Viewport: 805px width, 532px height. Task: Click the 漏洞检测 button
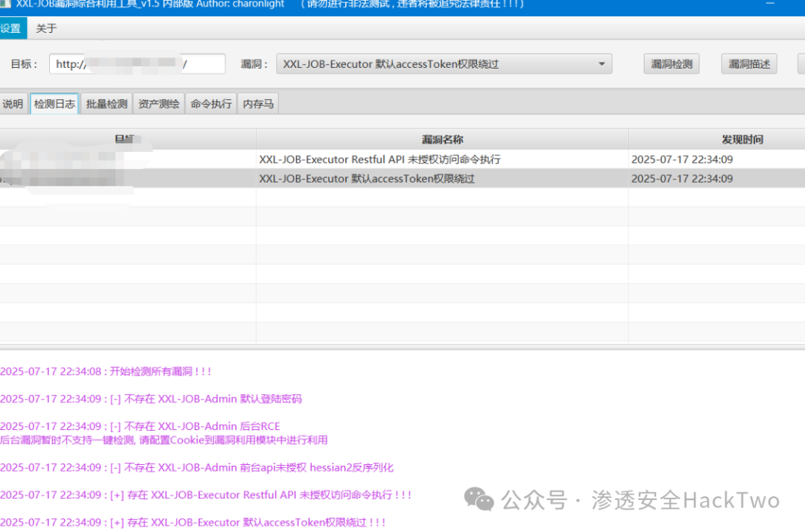pyautogui.click(x=670, y=63)
